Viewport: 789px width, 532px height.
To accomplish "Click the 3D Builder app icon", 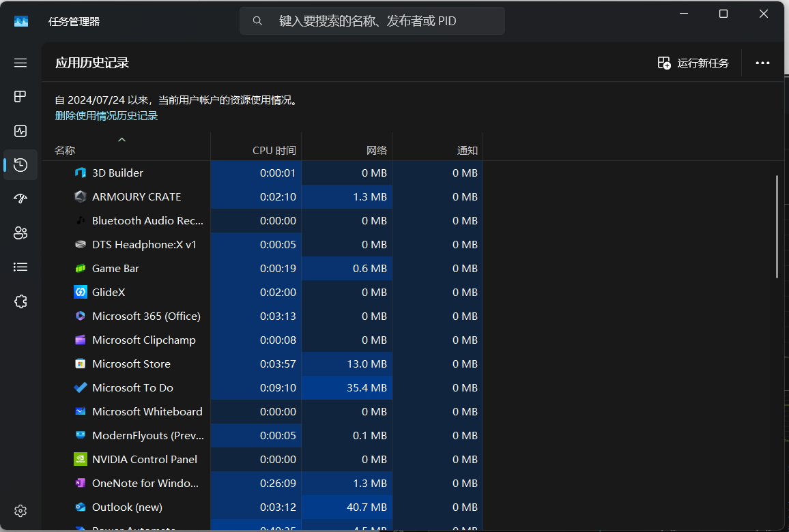I will tap(81, 173).
